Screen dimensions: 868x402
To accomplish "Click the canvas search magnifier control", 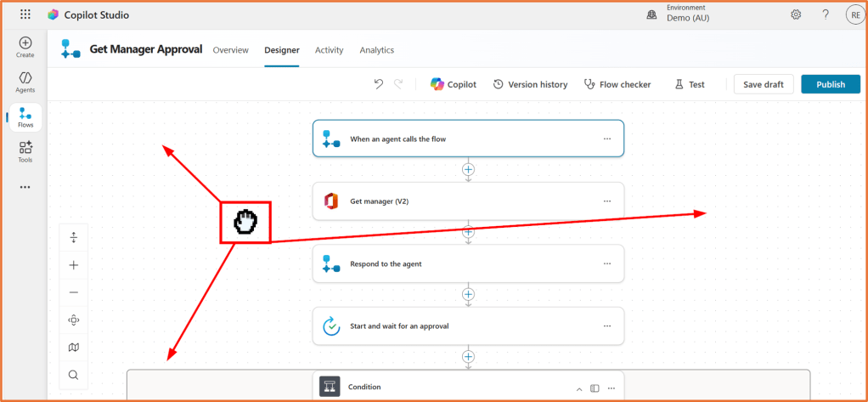I will pos(74,375).
